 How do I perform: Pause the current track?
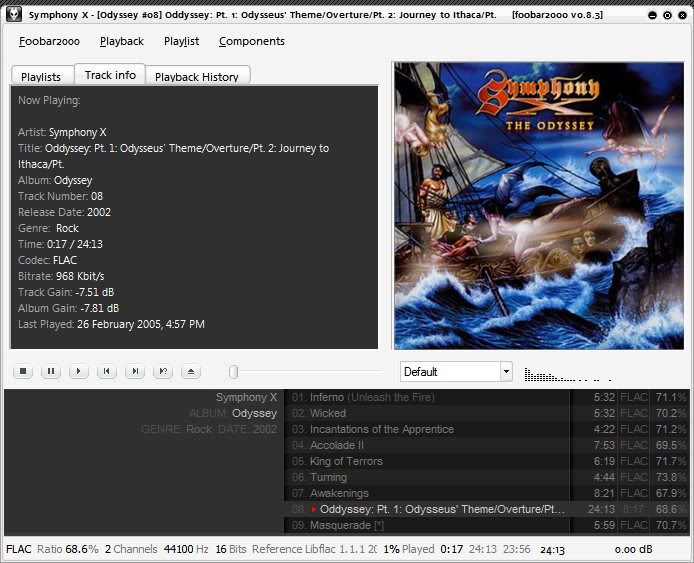point(51,371)
